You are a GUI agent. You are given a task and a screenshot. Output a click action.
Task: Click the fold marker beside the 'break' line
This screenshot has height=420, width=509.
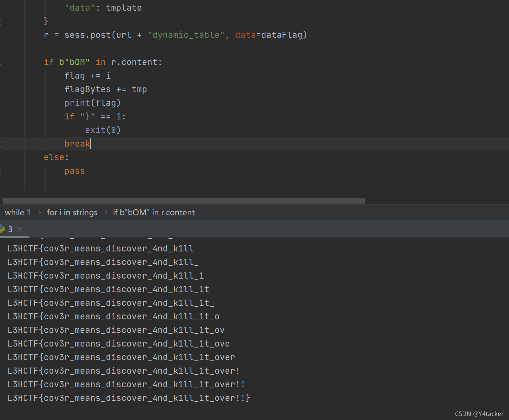[x=1, y=144]
